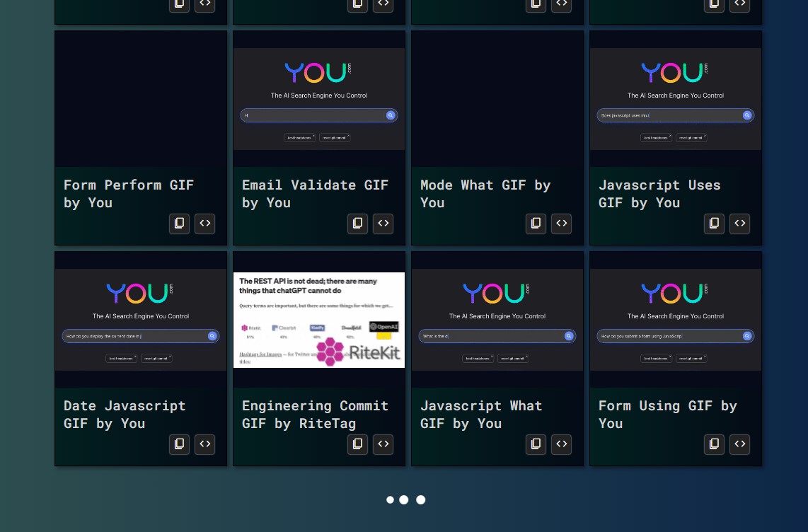Open embed code for Javascript What GIF
The width and height of the screenshot is (808, 532).
[562, 444]
